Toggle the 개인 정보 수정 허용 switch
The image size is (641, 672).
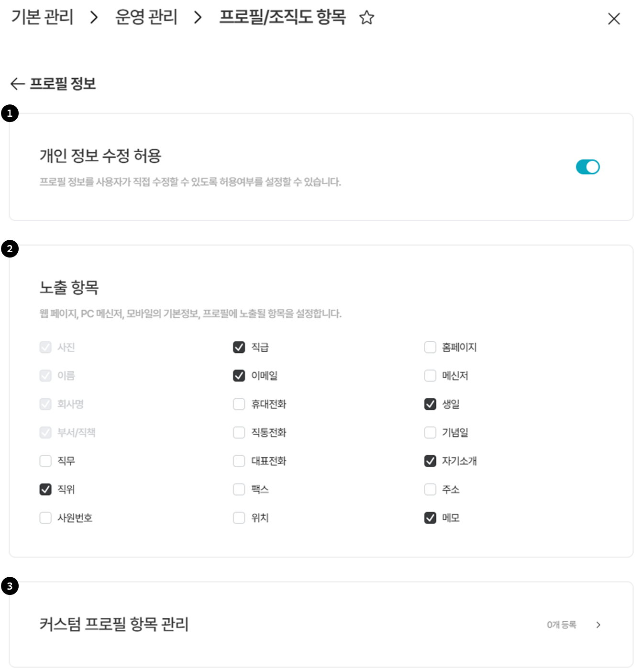click(x=587, y=167)
